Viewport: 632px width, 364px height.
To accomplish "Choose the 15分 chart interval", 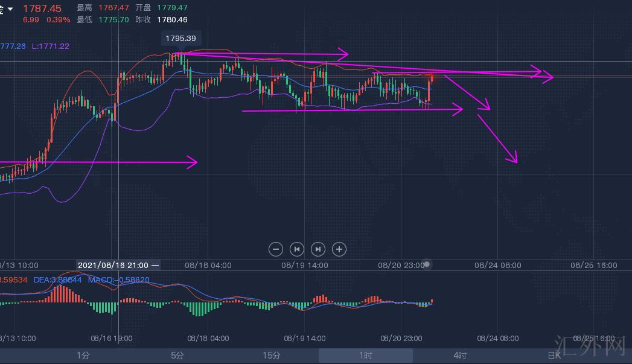I will (272, 356).
